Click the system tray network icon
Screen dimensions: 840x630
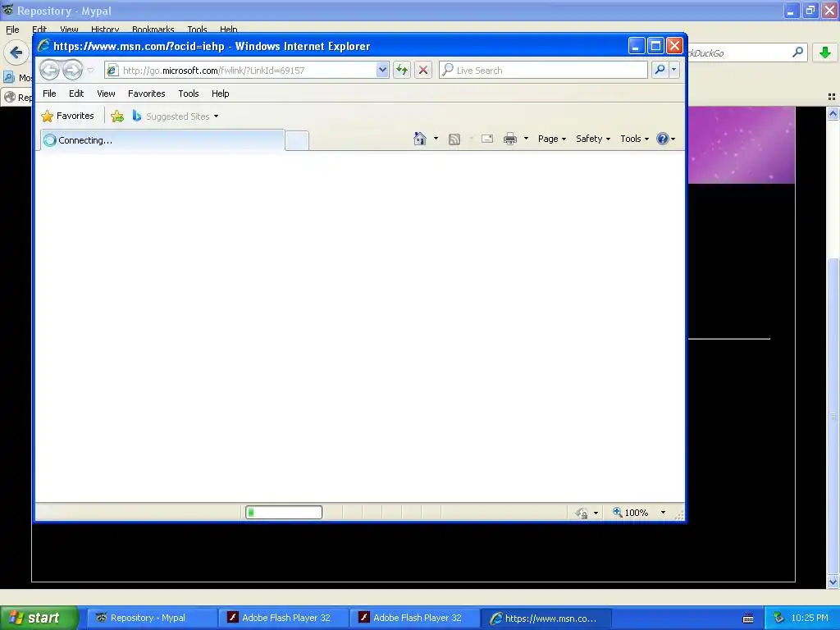(779, 619)
